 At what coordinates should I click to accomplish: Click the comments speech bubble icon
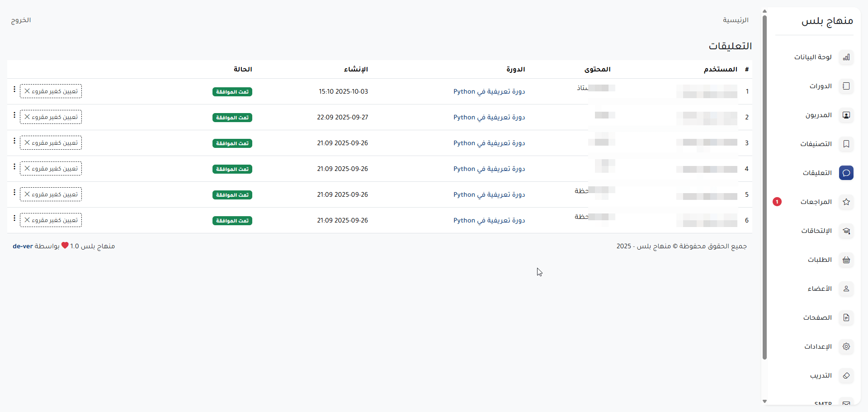pyautogui.click(x=846, y=173)
